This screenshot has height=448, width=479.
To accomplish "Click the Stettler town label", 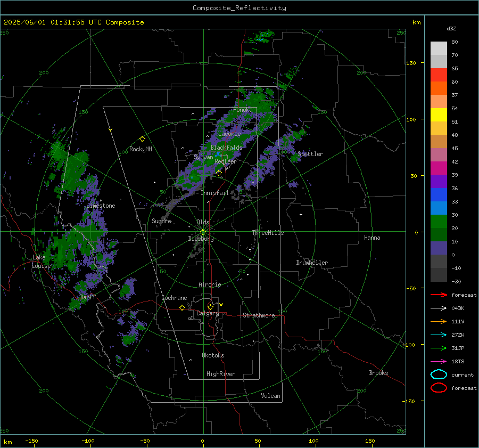I will coord(310,154).
